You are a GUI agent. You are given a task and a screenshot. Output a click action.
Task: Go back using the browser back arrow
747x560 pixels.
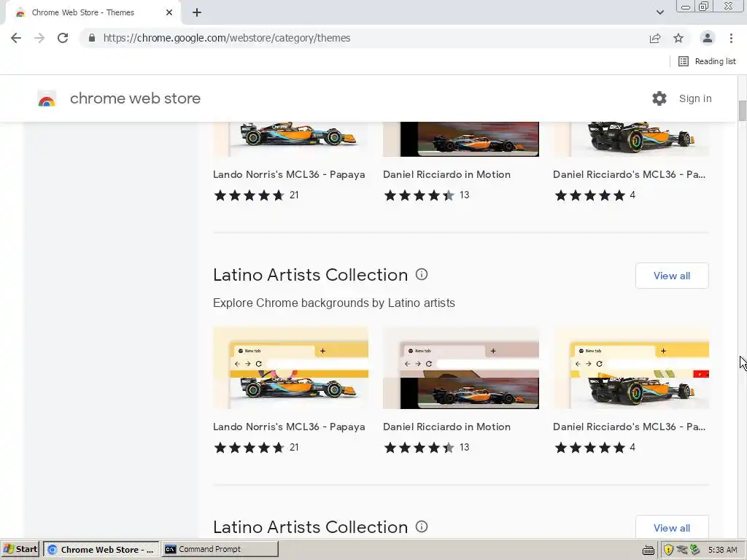tap(16, 38)
